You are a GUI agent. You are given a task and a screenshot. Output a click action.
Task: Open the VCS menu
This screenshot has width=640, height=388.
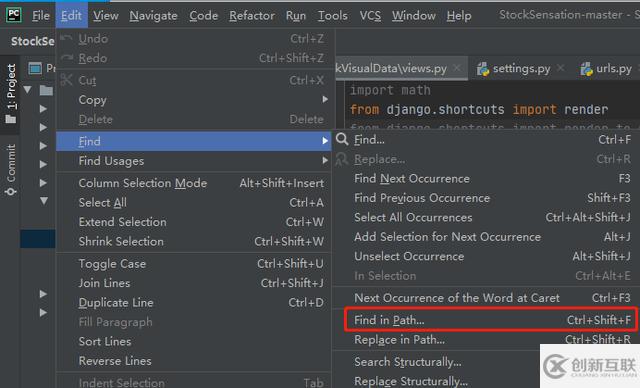(370, 16)
